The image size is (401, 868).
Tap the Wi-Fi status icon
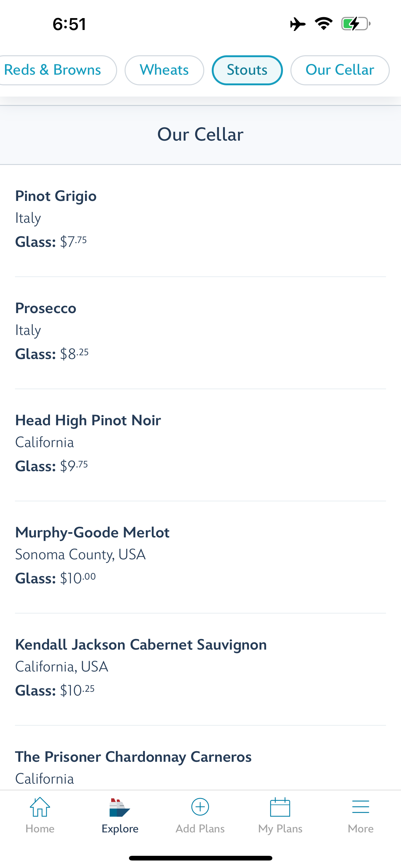(324, 24)
